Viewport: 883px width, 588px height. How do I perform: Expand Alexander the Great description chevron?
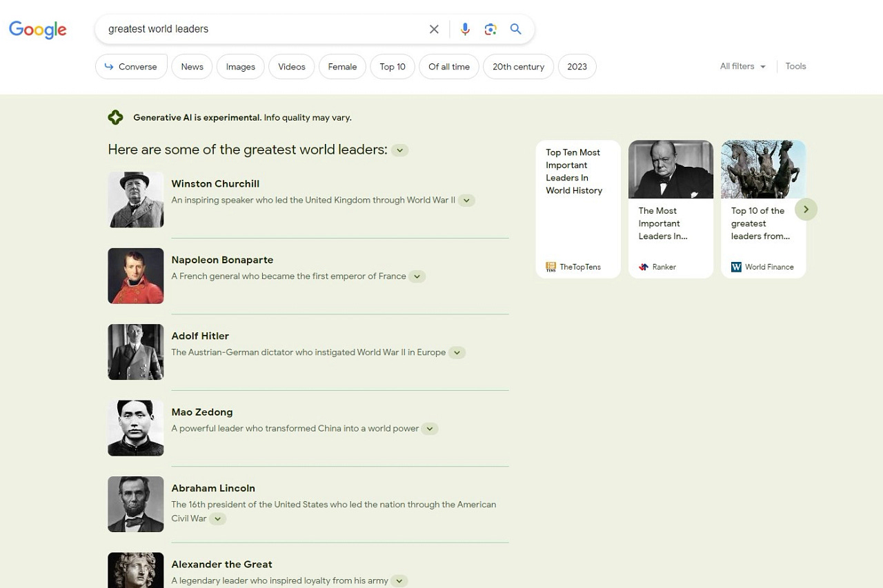click(399, 581)
